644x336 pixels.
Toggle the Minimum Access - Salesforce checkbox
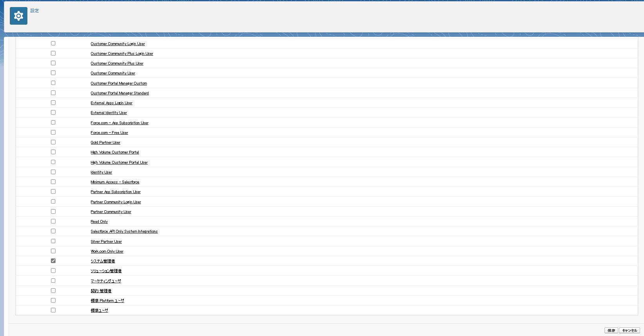(53, 182)
